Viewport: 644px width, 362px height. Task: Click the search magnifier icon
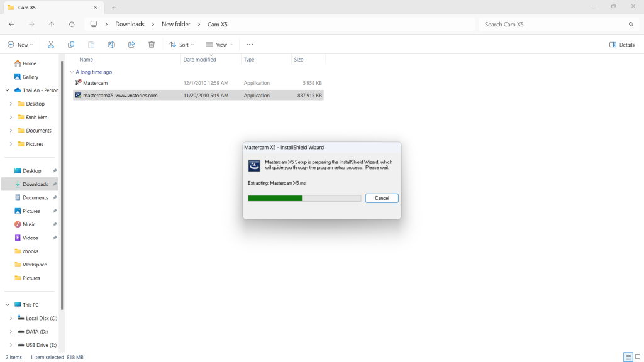[x=631, y=25]
